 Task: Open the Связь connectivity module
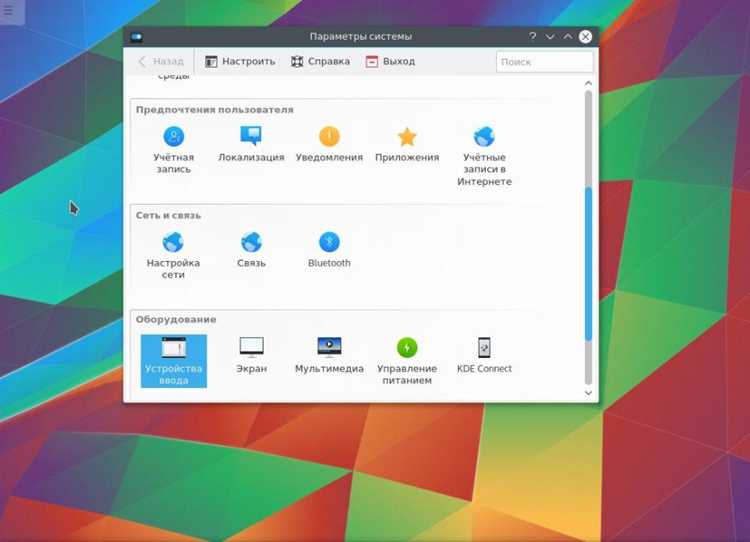tap(251, 250)
